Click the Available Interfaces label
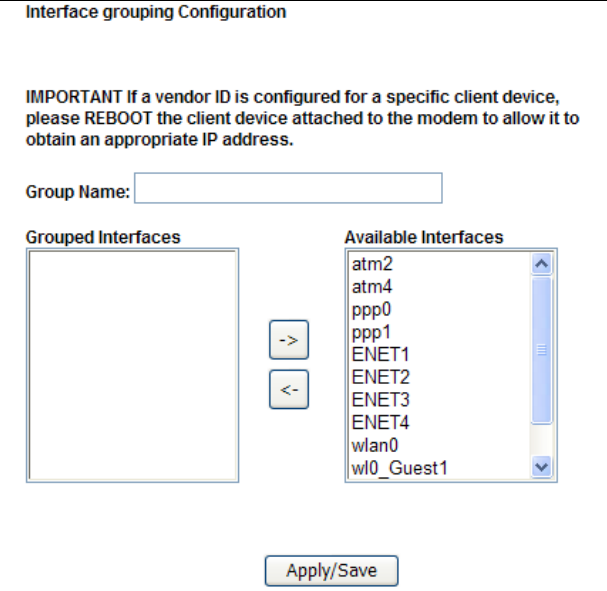Screen dimensions: 607x591 coord(423,237)
